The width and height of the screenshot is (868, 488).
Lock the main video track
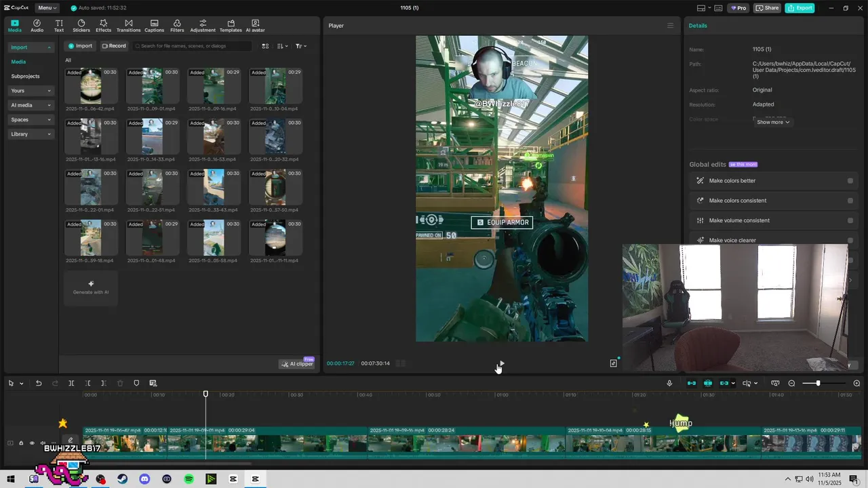tap(21, 443)
